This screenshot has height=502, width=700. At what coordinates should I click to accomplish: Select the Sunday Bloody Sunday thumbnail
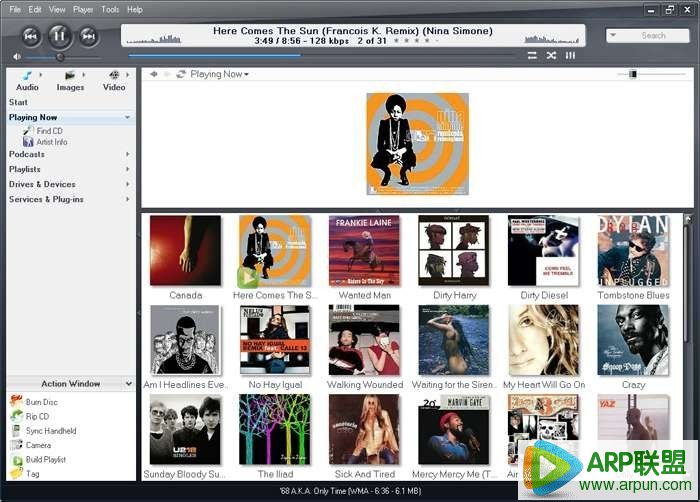click(185, 430)
